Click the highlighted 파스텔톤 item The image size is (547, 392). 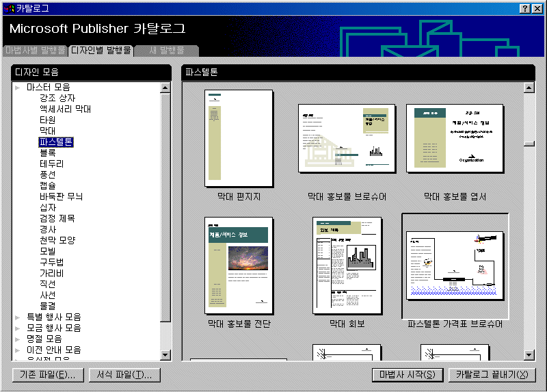tap(56, 142)
